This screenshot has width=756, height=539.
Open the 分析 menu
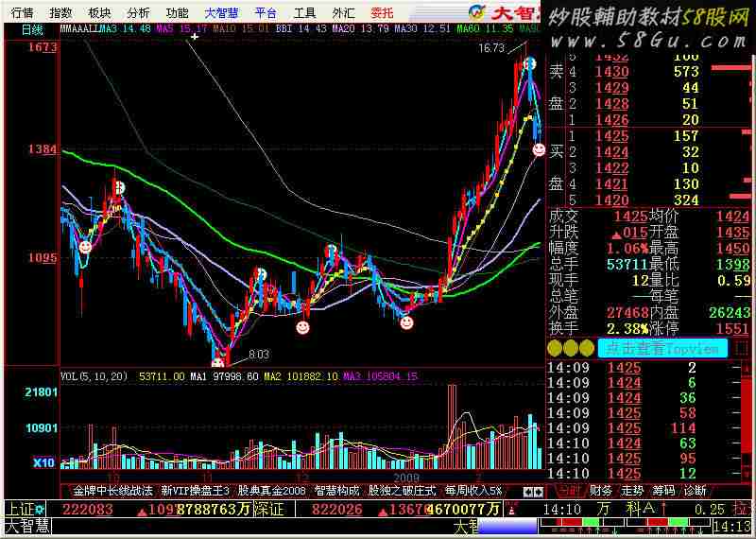138,12
